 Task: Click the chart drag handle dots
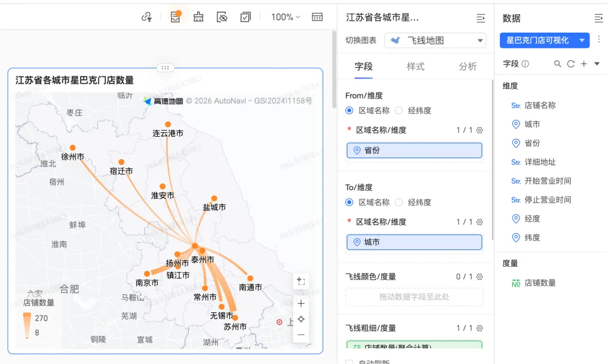pyautogui.click(x=165, y=68)
